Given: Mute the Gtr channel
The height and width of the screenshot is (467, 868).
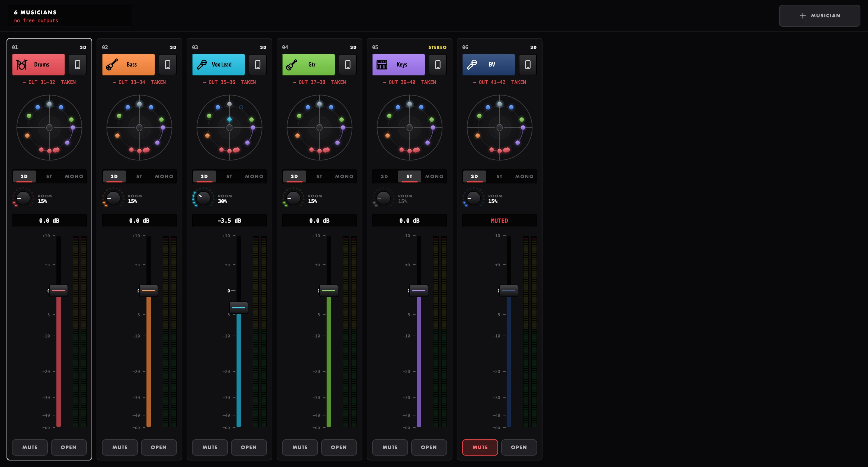Looking at the screenshot, I should (300, 447).
